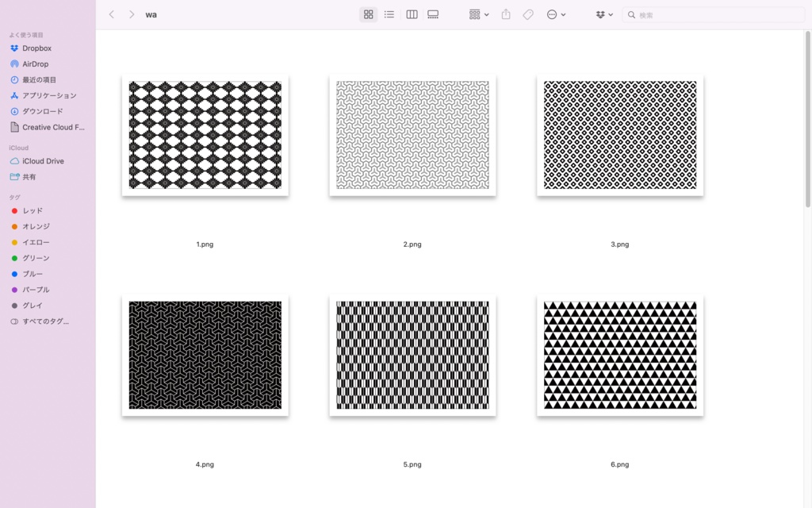Select the 6.png thumbnail
The height and width of the screenshot is (508, 812).
620,356
